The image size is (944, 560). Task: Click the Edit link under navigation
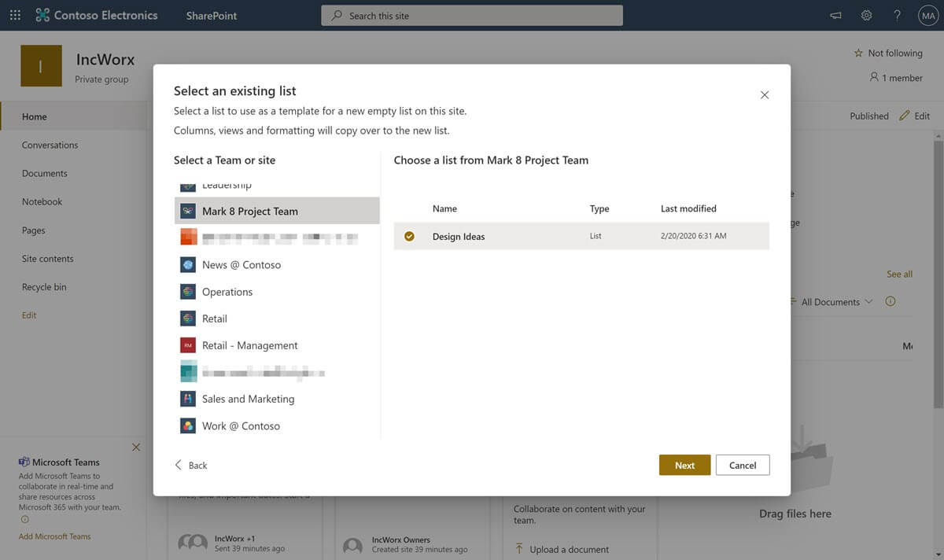29,315
